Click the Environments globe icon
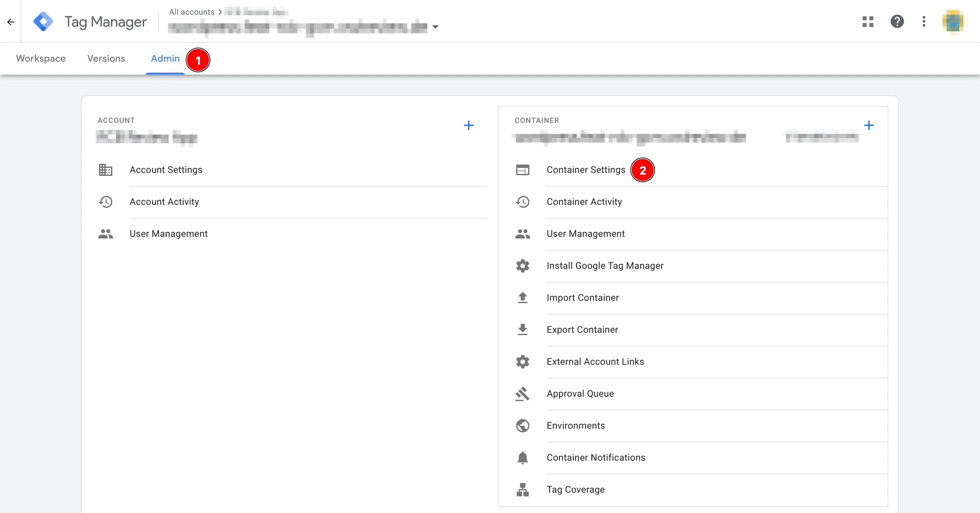 [522, 425]
